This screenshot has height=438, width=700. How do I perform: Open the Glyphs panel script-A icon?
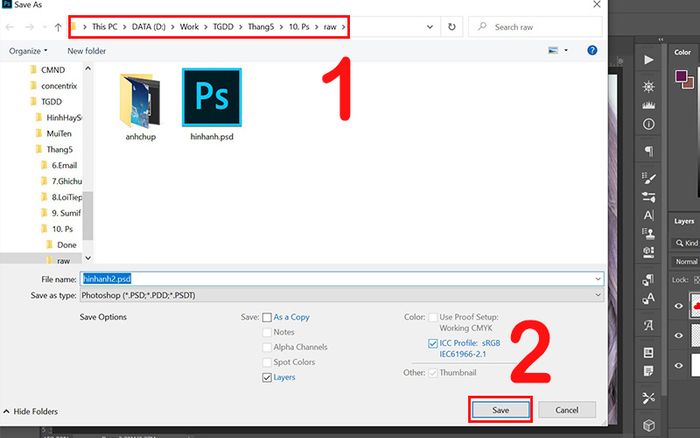coord(649,325)
